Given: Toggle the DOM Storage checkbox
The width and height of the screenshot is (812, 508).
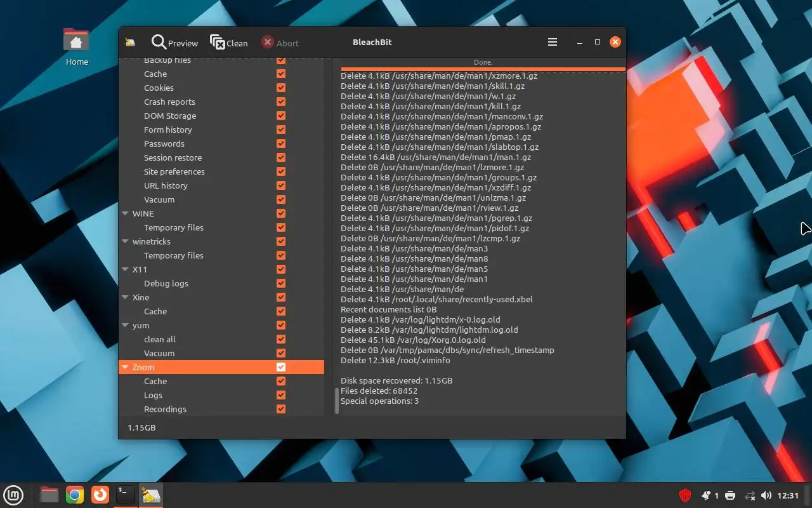Looking at the screenshot, I should (x=281, y=116).
